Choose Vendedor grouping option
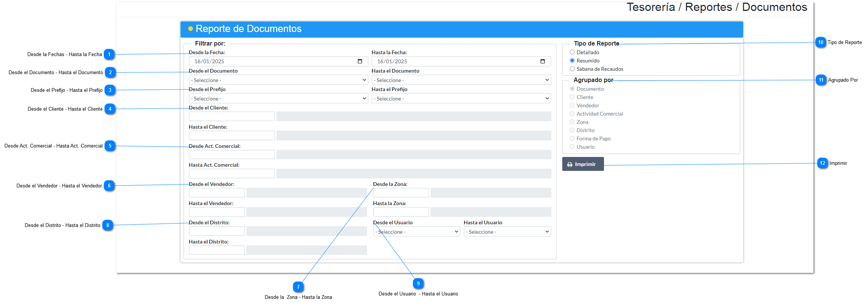Screen dimensions: 868x306 pos(572,105)
